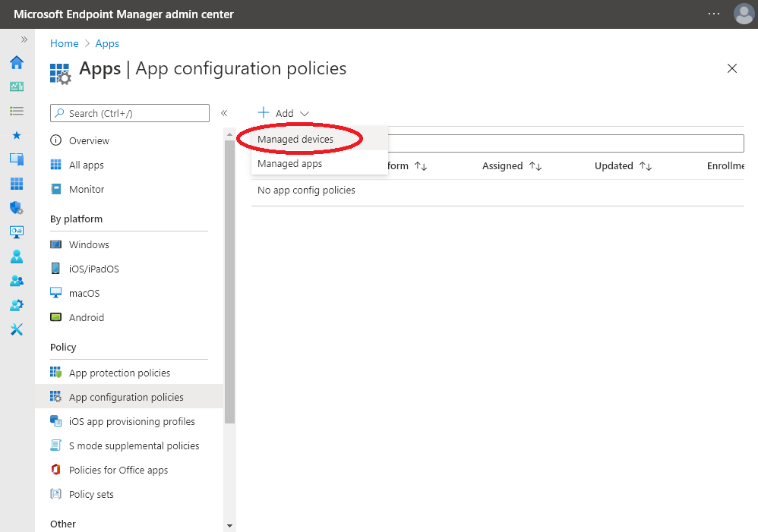Click the account avatar icon
This screenshot has height=532, width=758.
(x=744, y=14)
